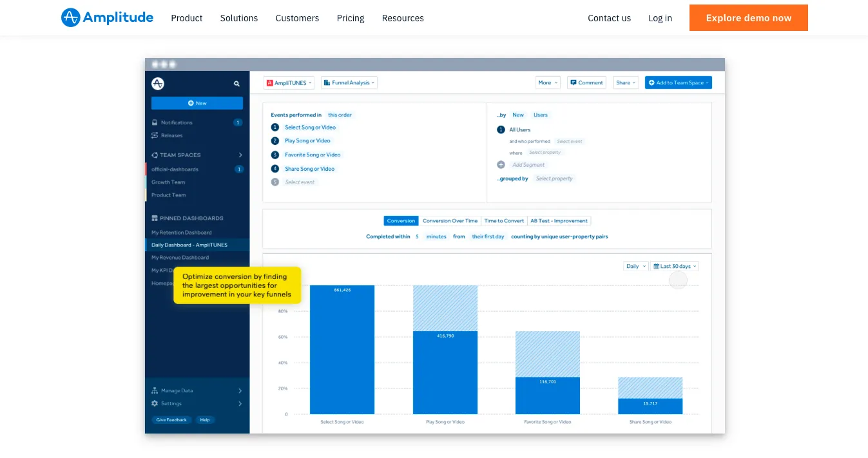Image resolution: width=868 pixels, height=458 pixels.
Task: Select the Time to Convert view
Action: point(504,221)
